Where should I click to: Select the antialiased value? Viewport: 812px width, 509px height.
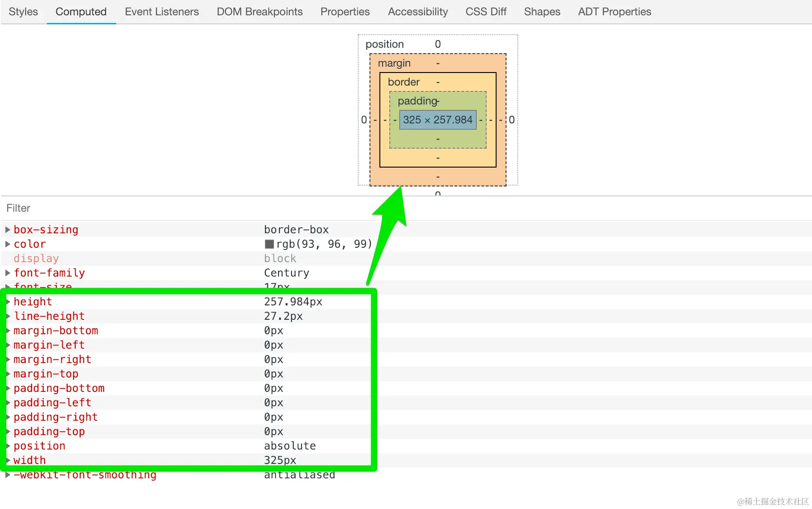point(300,475)
